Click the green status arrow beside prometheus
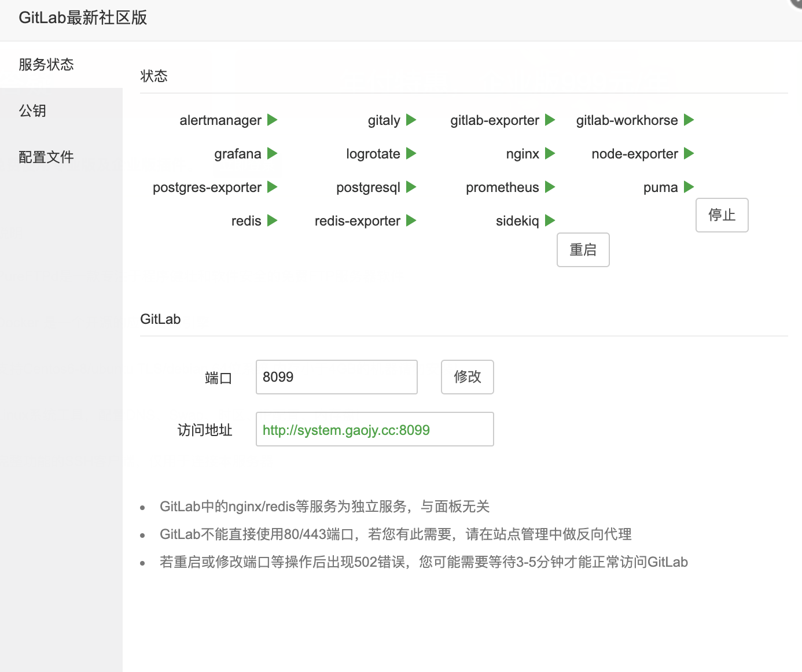Screen dimensions: 802x672 [550, 187]
